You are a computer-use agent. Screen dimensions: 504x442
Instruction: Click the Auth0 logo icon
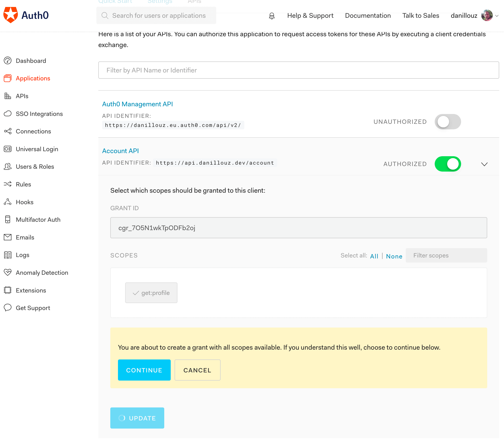(x=11, y=15)
